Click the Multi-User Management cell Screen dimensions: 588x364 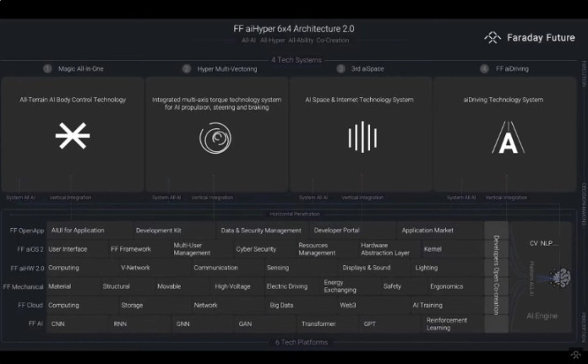203,249
